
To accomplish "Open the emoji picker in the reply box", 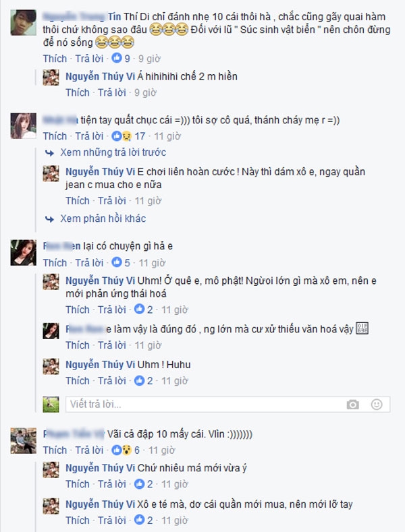I will point(377,405).
